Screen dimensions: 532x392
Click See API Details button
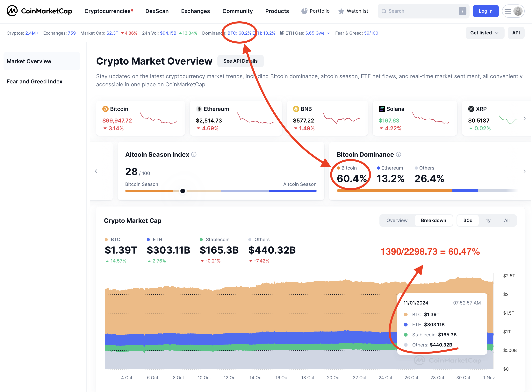coord(241,61)
